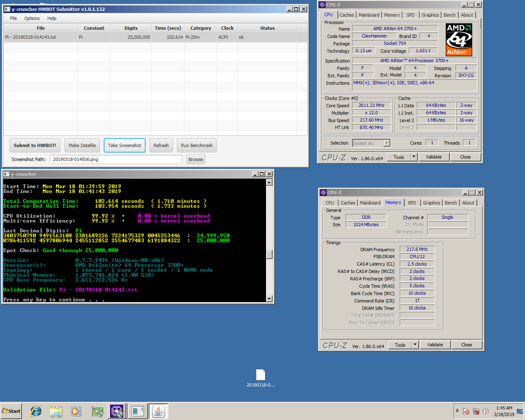Open Windows Explorer folder icon in taskbar

[56, 411]
